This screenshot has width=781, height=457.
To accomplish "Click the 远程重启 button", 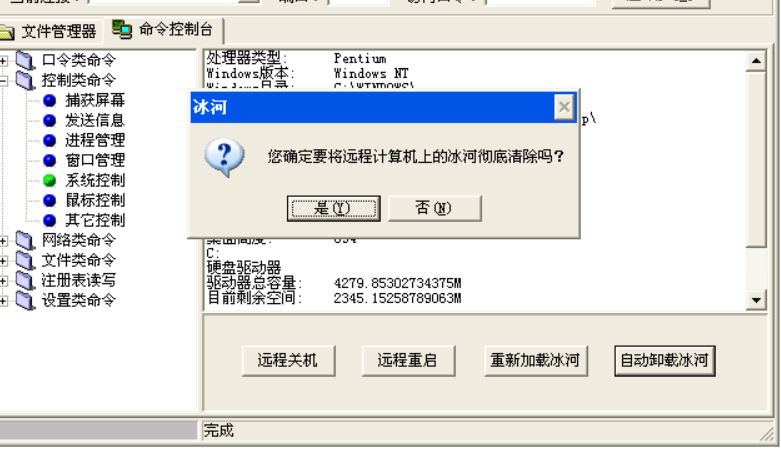I will [408, 360].
